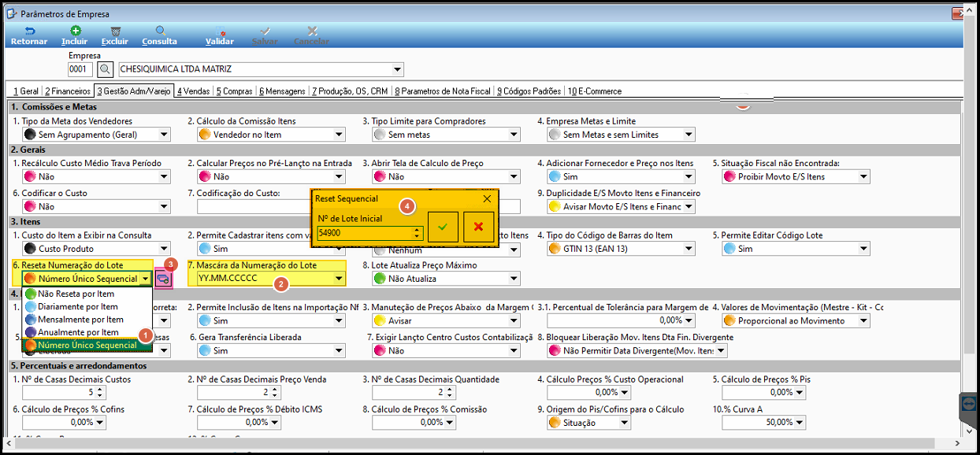Click the Excluir trash icon
The height and width of the screenshot is (455, 980).
115,31
